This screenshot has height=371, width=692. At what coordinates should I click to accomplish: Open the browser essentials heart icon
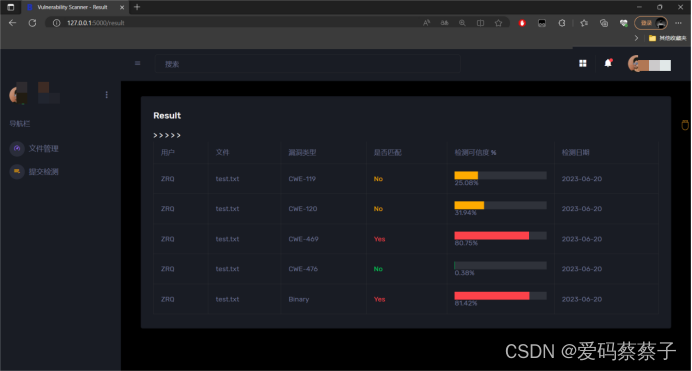pos(624,23)
